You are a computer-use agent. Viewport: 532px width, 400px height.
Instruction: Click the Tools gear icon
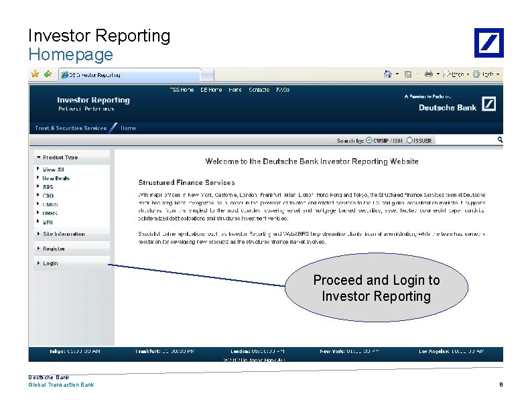[x=476, y=74]
